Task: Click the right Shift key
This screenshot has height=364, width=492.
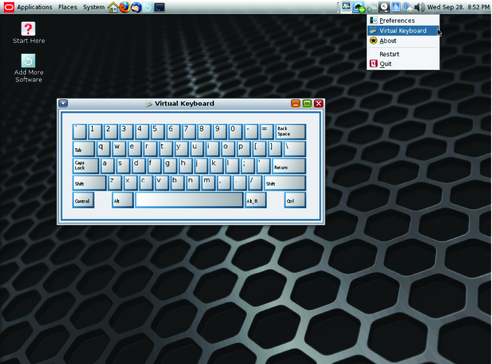Action: pos(285,183)
